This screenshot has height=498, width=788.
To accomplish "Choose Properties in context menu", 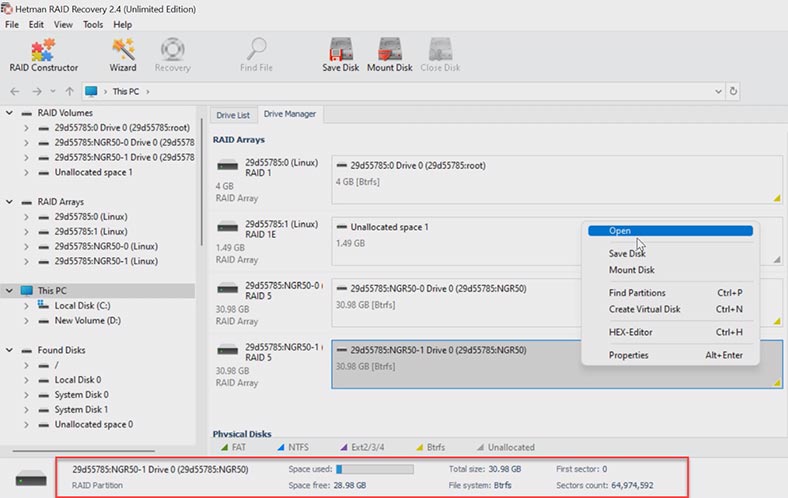I will click(x=670, y=355).
